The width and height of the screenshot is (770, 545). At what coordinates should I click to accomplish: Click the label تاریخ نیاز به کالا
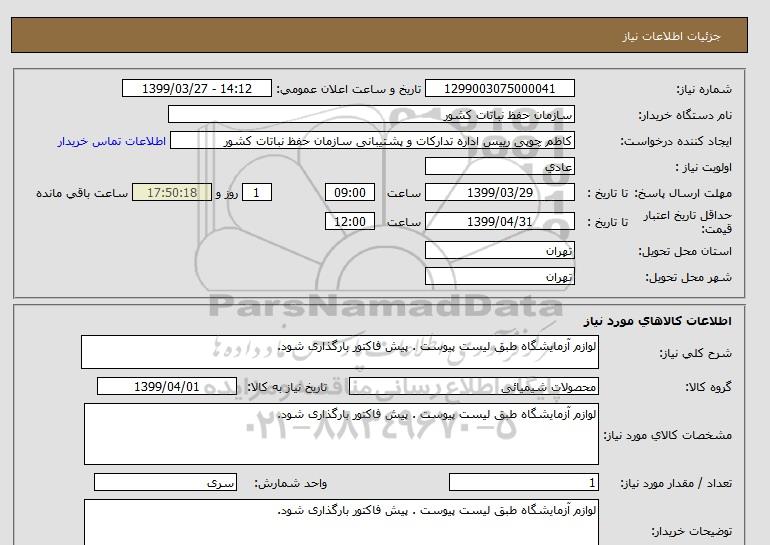click(x=287, y=387)
